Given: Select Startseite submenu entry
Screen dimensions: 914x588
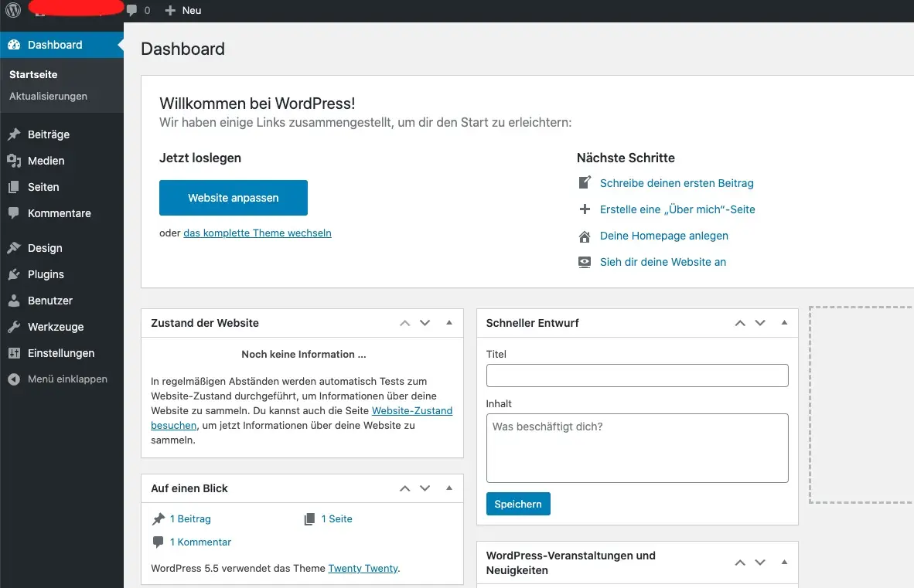Looking at the screenshot, I should pos(33,74).
